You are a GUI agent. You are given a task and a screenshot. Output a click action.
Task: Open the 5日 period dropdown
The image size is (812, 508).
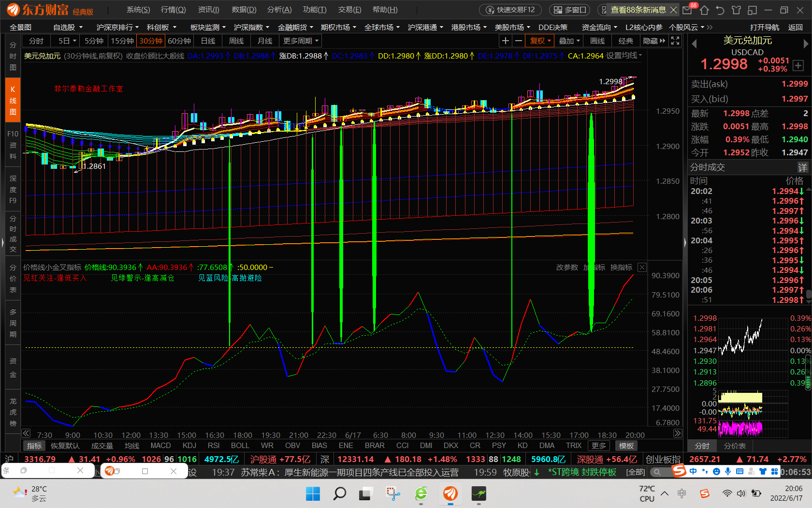pyautogui.click(x=67, y=41)
